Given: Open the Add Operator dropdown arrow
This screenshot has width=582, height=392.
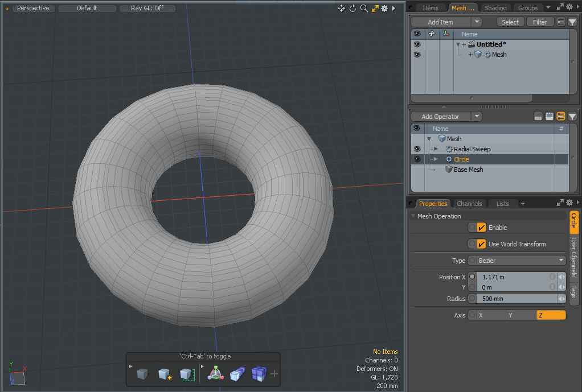Looking at the screenshot, I should click(x=477, y=117).
